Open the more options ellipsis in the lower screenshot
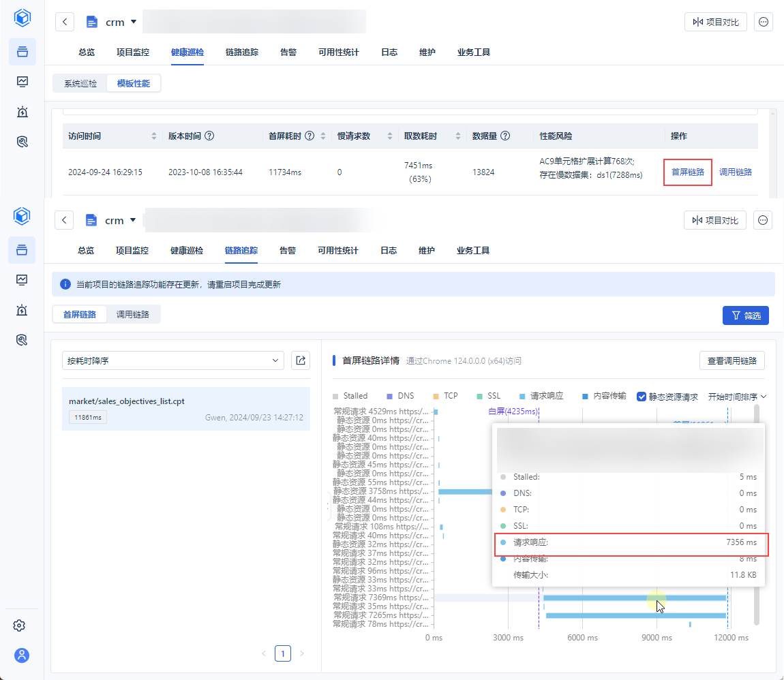784x680 pixels. (763, 220)
